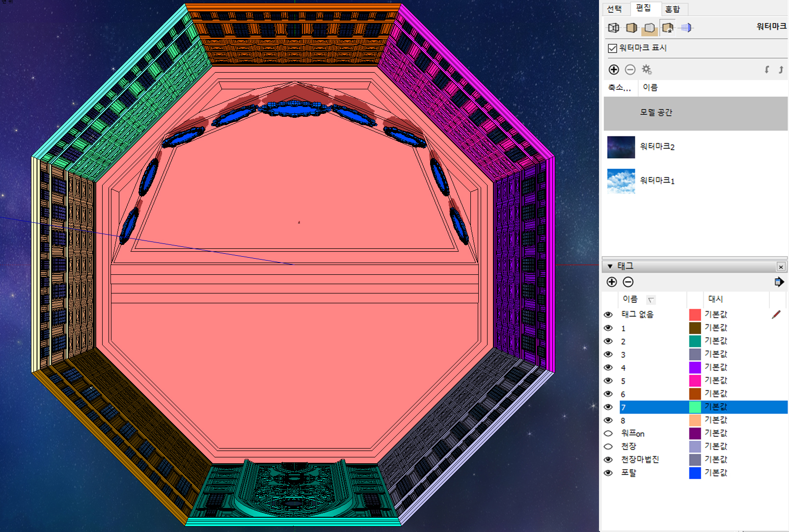The image size is (789, 532).
Task: Hide tag 7 using eye icon
Action: (x=608, y=407)
